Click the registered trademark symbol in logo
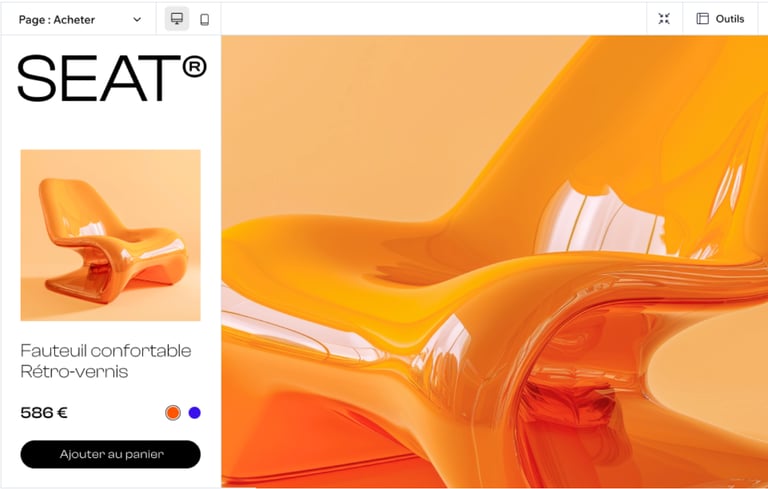 pos(194,67)
